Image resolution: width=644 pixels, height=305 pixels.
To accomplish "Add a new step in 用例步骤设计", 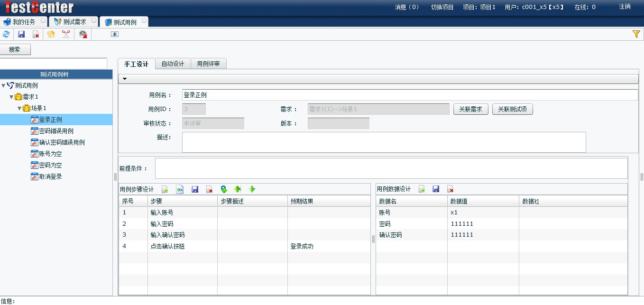I will 165,189.
